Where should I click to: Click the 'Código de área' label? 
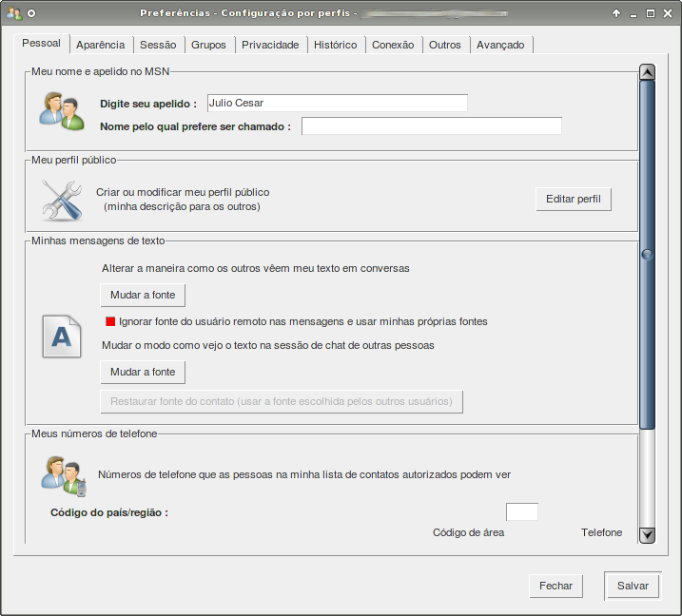468,532
